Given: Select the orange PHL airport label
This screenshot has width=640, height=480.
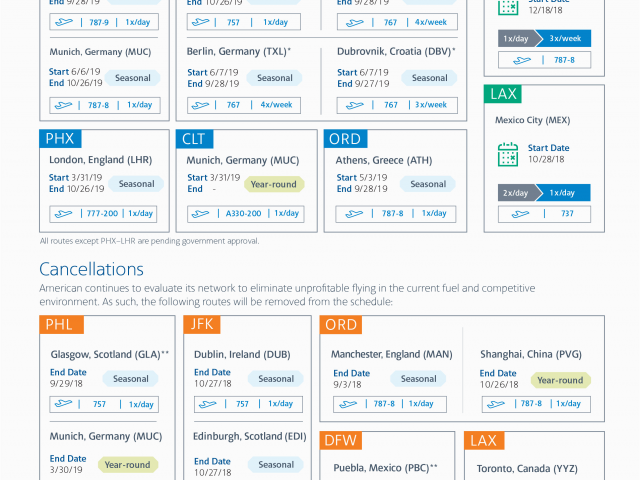Looking at the screenshot, I should (61, 324).
